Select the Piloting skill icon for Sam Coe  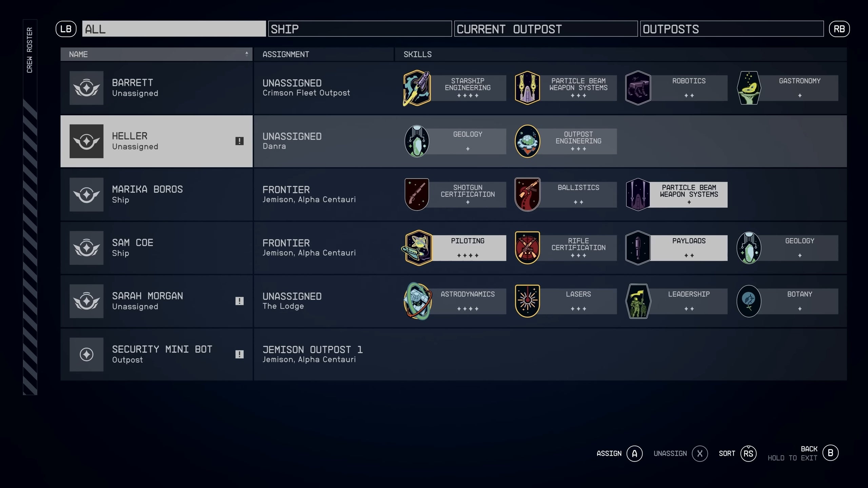[417, 247]
